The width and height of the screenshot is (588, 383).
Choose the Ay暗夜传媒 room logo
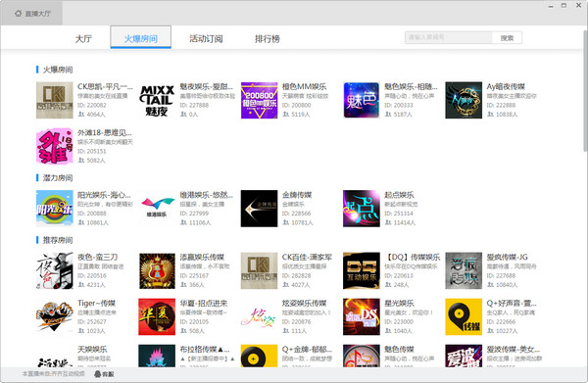[464, 100]
